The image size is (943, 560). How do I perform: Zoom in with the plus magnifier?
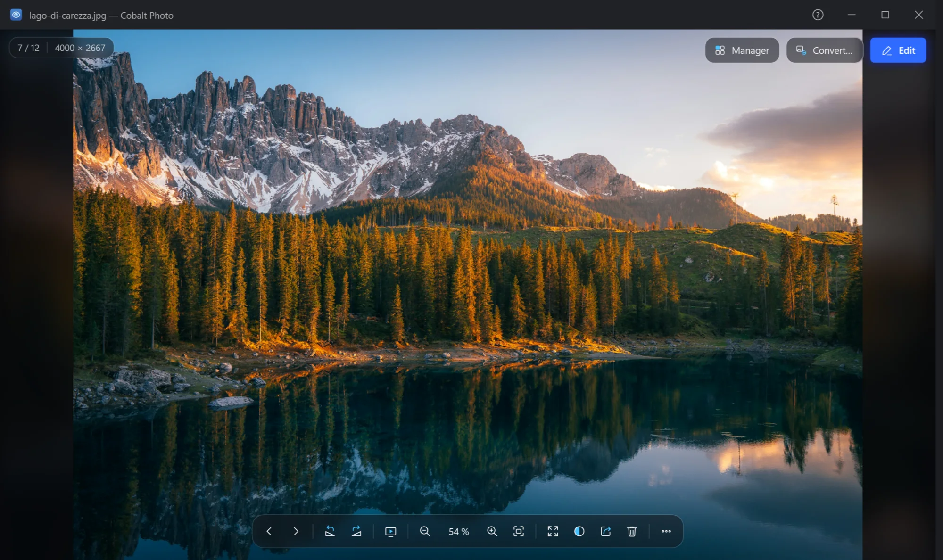pyautogui.click(x=492, y=531)
